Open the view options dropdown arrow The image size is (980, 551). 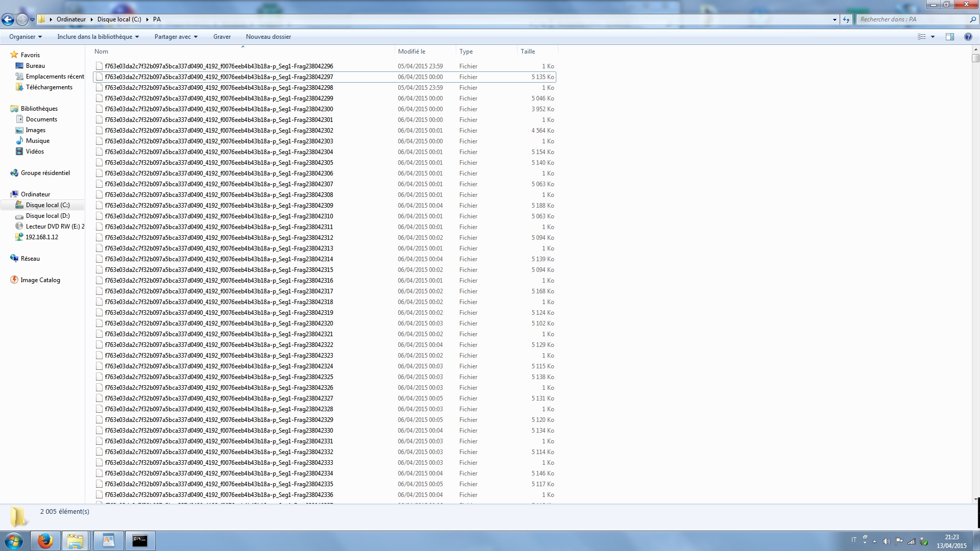click(x=933, y=37)
